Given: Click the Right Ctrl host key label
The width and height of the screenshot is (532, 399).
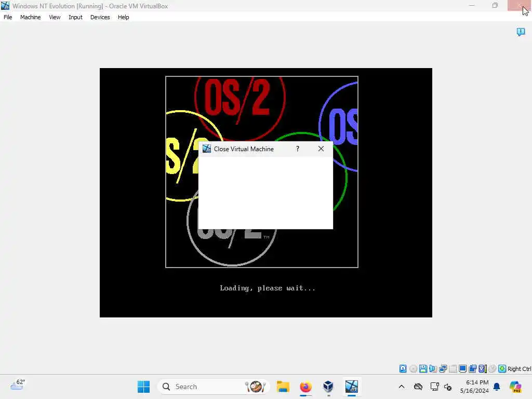Looking at the screenshot, I should (519, 369).
